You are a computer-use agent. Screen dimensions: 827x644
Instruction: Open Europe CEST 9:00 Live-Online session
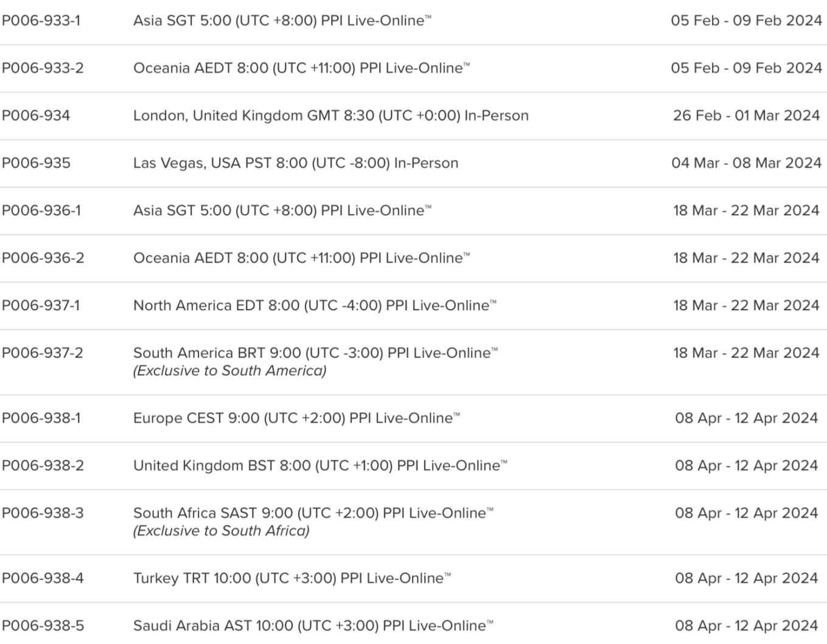click(296, 418)
